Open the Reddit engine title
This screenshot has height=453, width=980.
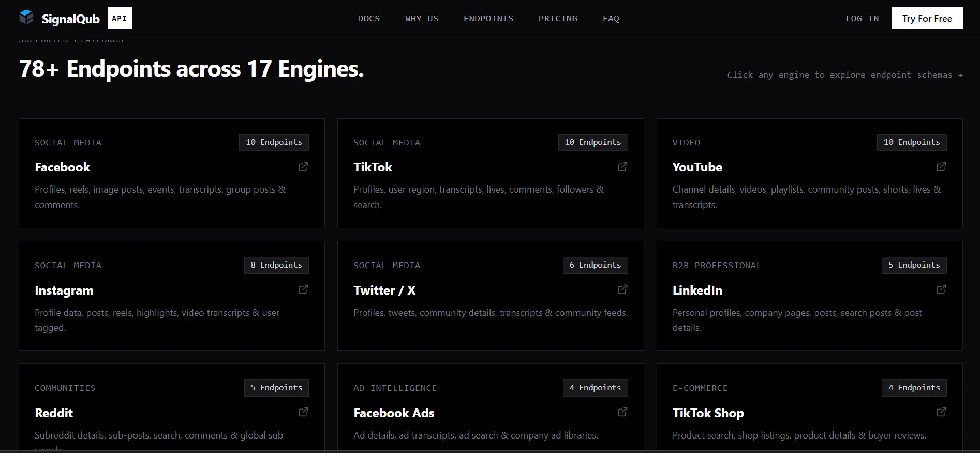(54, 413)
